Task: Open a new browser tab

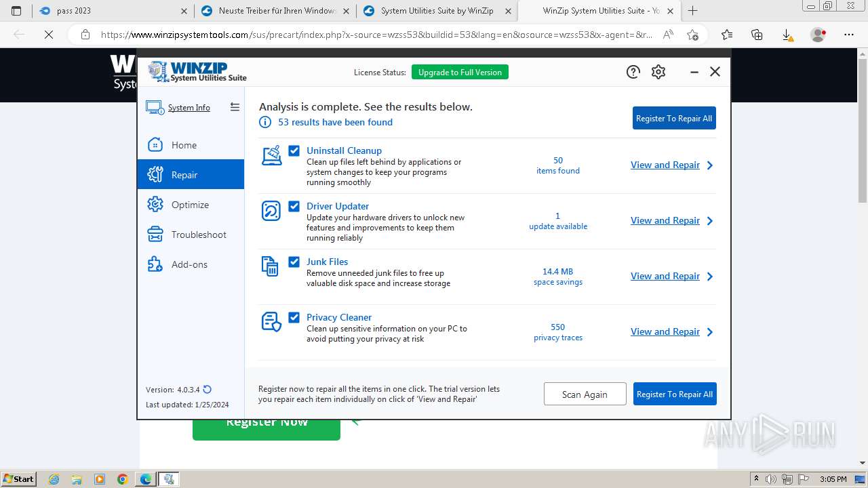Action: click(x=692, y=11)
